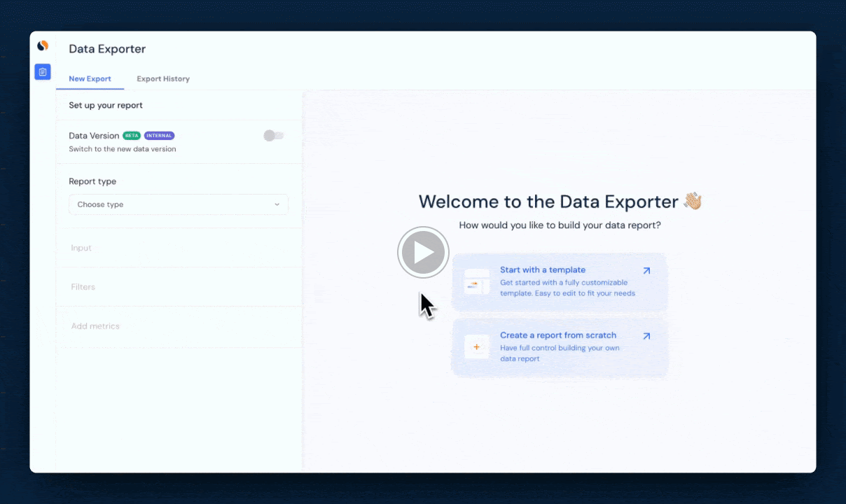Click the template thumbnail icon
The width and height of the screenshot is (846, 504).
pos(476,282)
